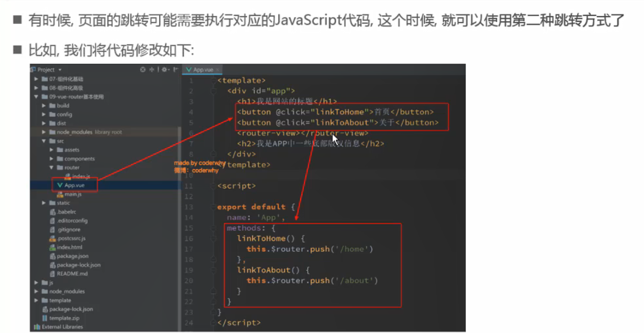Select node_modules library root folder
The width and height of the screenshot is (644, 333).
[86, 132]
